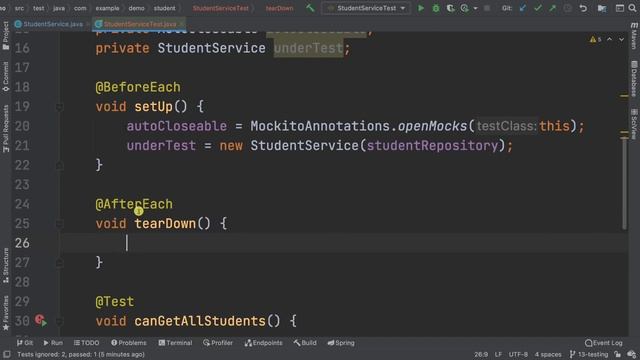Open the Database side panel
The image size is (640, 360).
pos(634,79)
